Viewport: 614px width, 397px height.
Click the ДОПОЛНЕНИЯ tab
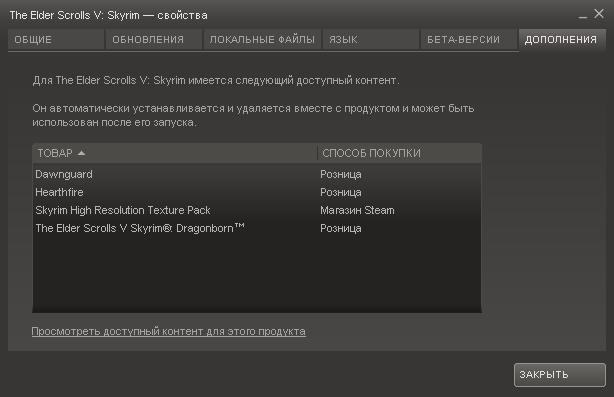coord(562,40)
